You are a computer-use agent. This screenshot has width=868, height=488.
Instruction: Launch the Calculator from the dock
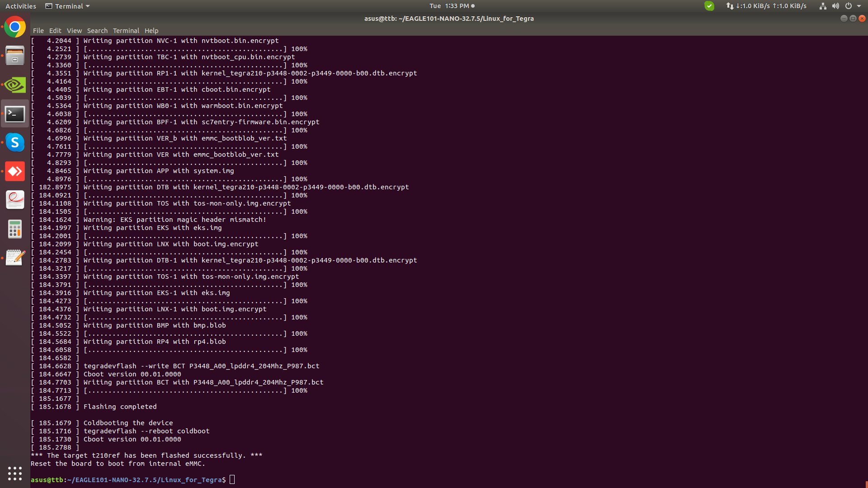click(x=15, y=229)
